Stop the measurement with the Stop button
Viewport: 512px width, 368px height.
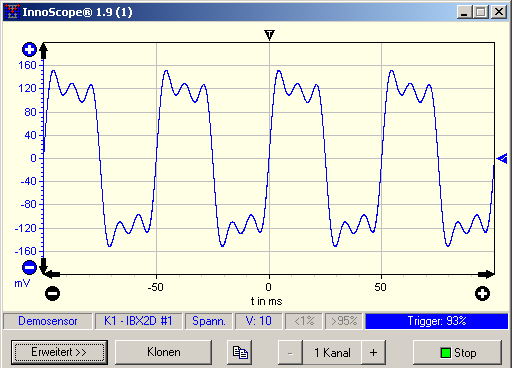[x=457, y=352]
